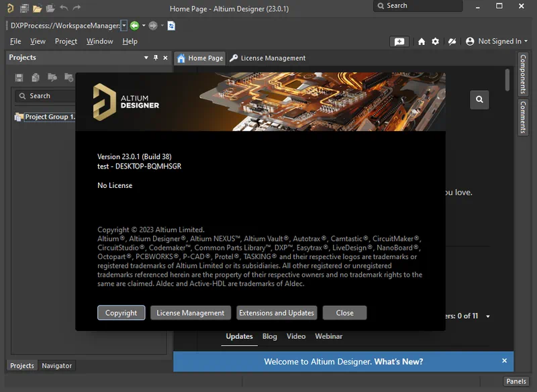Screen dimensions: 537x392
Task: Select the Updates tab
Action: coord(240,336)
